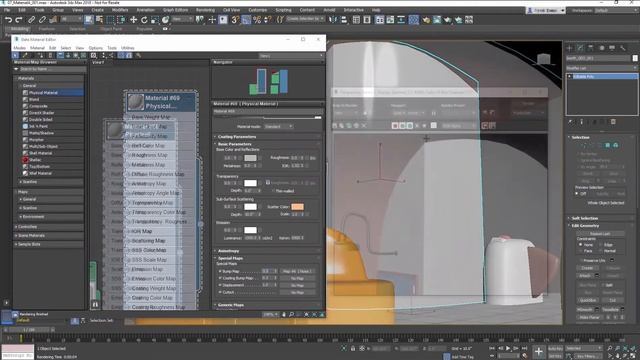
Task: Click the Emission color swatch
Action: pyautogui.click(x=250, y=230)
